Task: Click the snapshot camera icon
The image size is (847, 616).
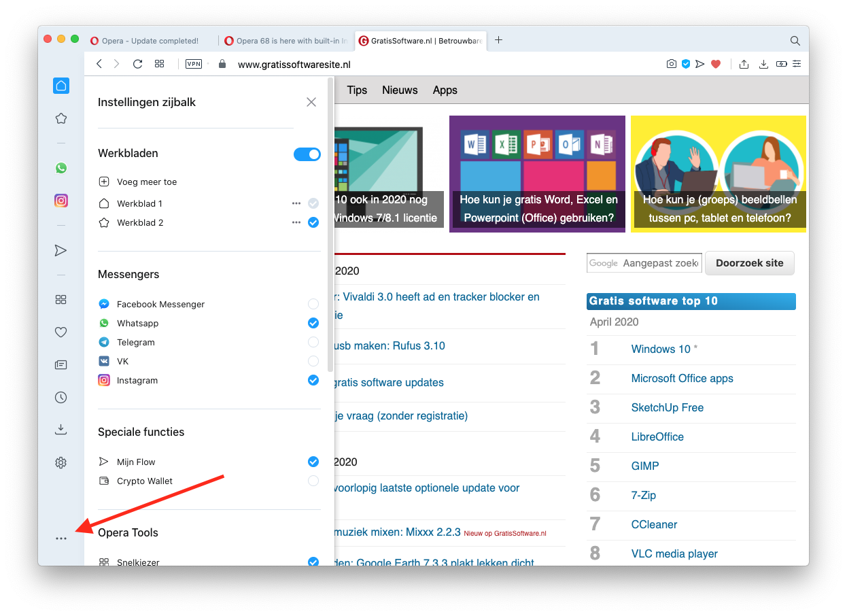Action: (672, 64)
